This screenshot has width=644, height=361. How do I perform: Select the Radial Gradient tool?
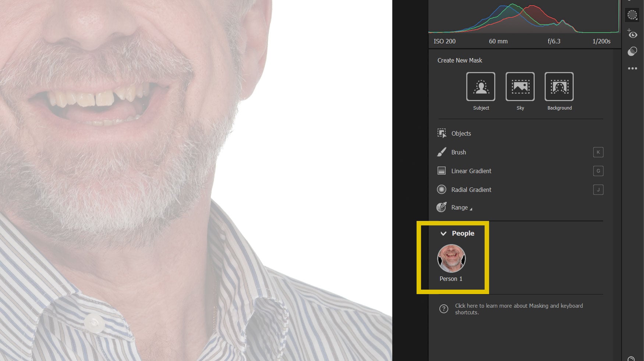pos(471,190)
